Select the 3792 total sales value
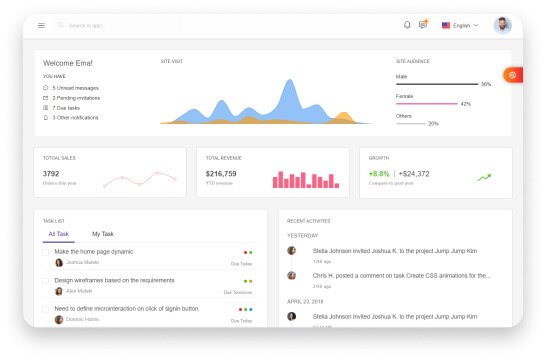Viewport: 546px width, 360px height. pos(51,174)
